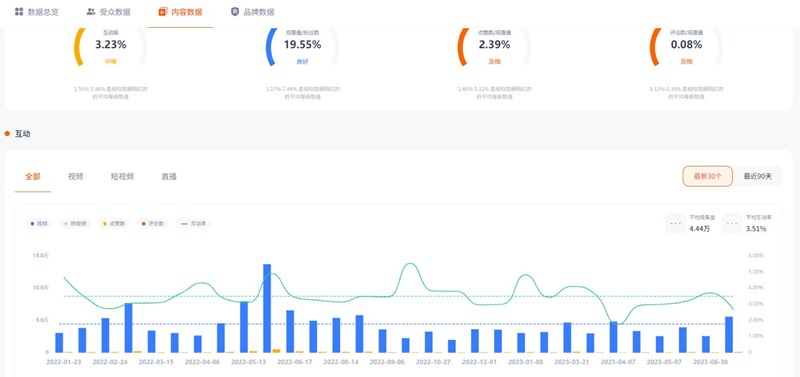This screenshot has height=377, width=800.
Task: Toggle the 评论数 legend series
Action: 153,223
